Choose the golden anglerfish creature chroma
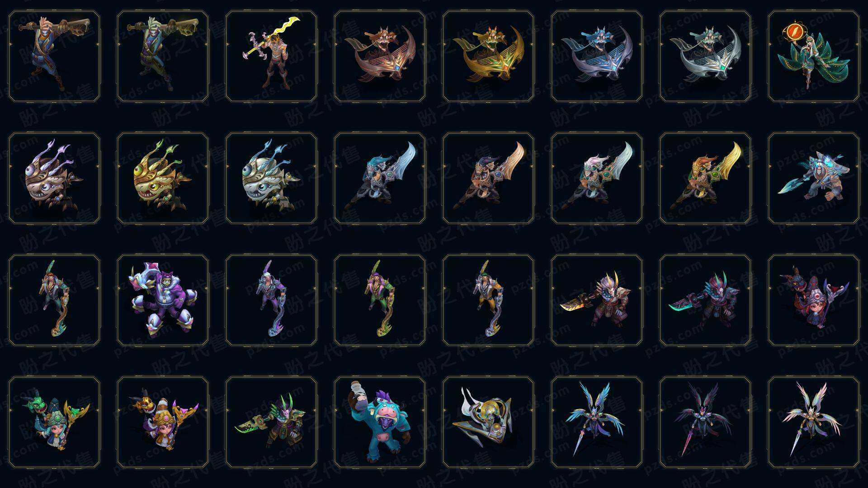 [163, 178]
